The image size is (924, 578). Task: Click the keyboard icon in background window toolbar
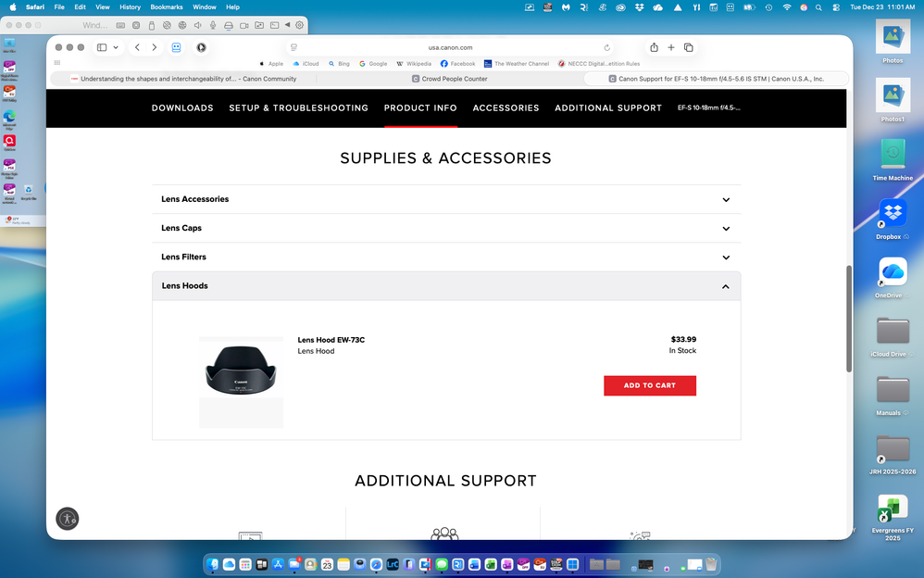(120, 25)
